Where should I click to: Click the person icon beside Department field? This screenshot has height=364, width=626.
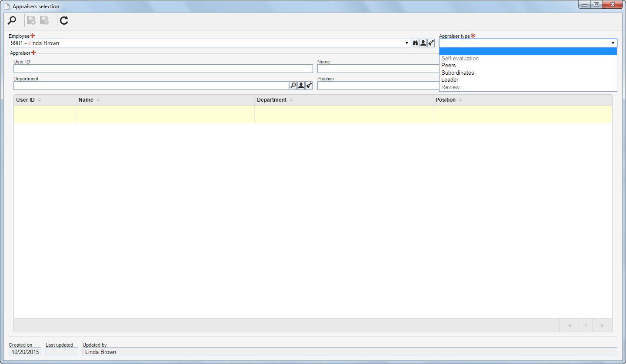(x=301, y=86)
